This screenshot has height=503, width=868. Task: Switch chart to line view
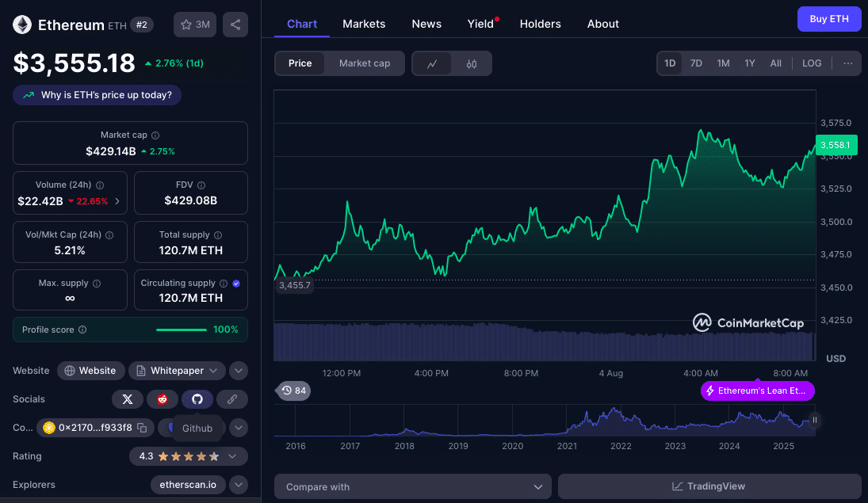pos(432,63)
